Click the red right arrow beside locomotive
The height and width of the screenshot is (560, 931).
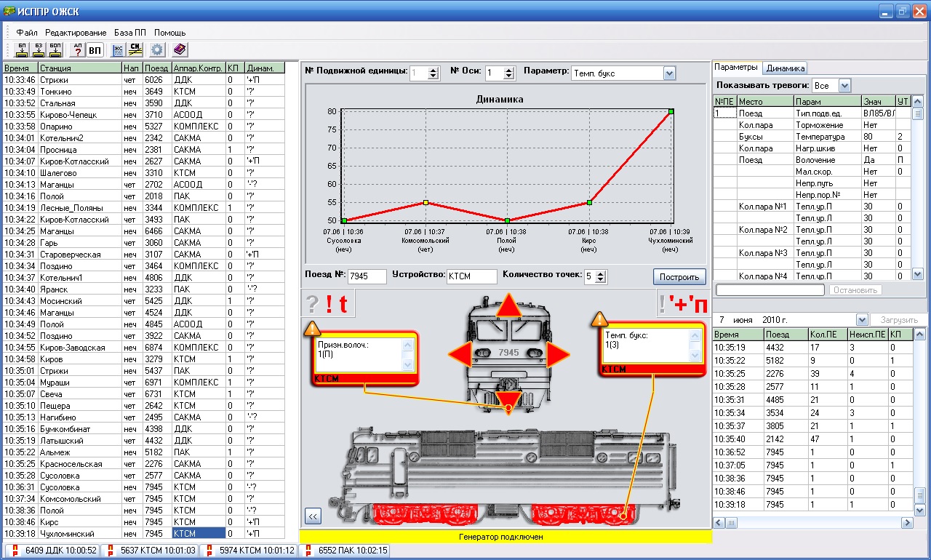coord(557,355)
